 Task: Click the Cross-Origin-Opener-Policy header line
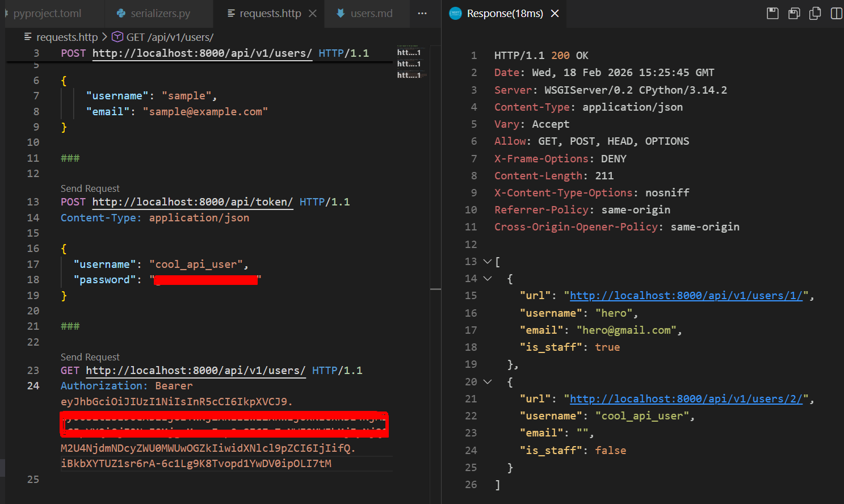[617, 227]
